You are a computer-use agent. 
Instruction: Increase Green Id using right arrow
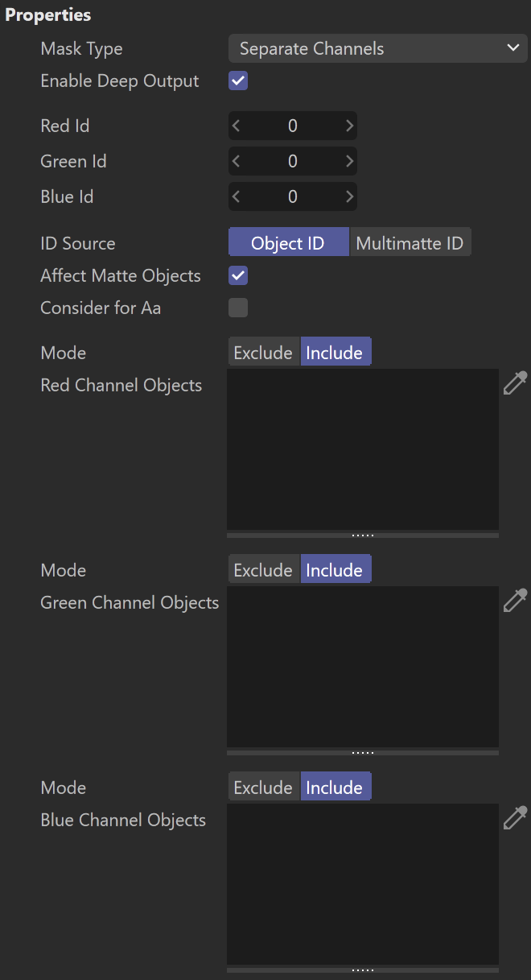click(x=349, y=161)
